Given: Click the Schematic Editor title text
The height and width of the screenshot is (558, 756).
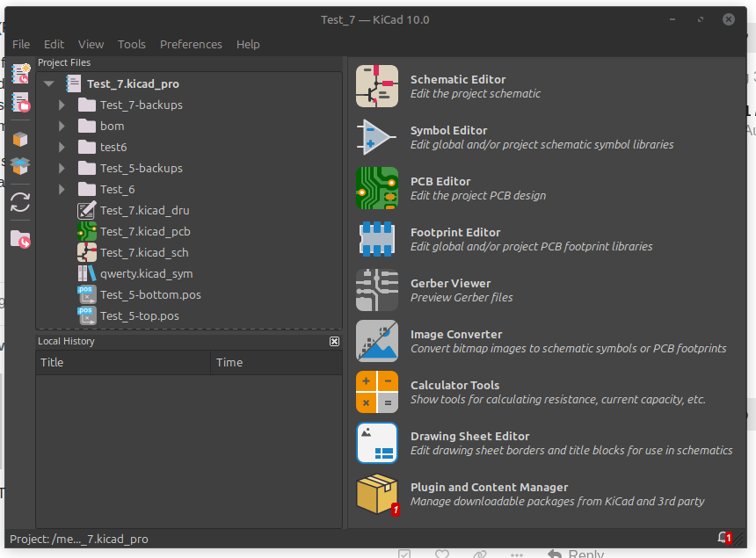Looking at the screenshot, I should (x=458, y=79).
